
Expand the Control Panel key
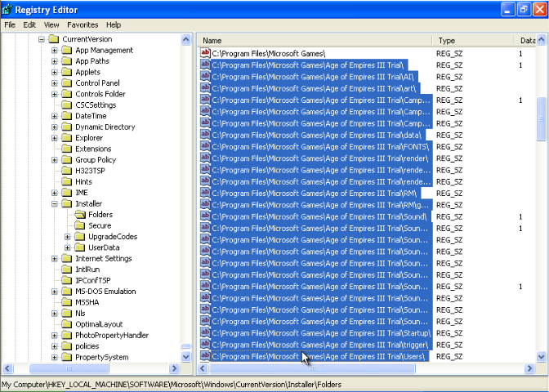(55, 83)
